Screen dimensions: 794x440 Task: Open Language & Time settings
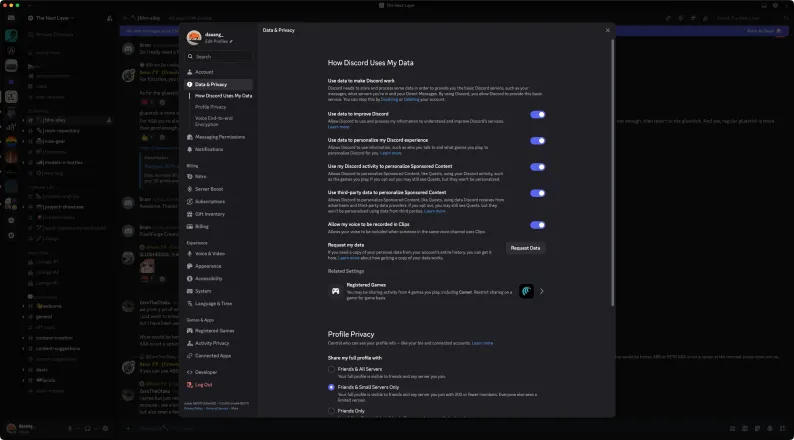pos(218,304)
